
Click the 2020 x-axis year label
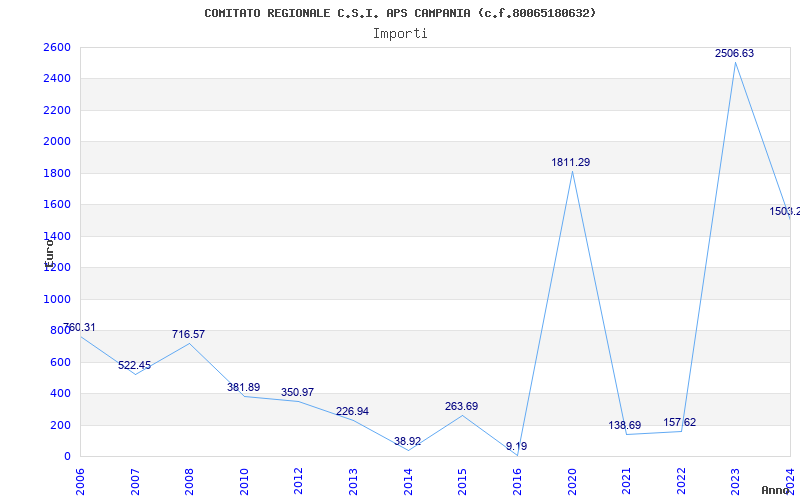[x=572, y=480]
